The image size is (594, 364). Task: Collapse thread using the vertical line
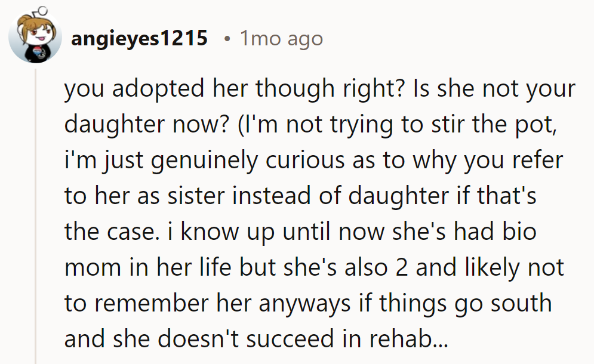[36, 215]
